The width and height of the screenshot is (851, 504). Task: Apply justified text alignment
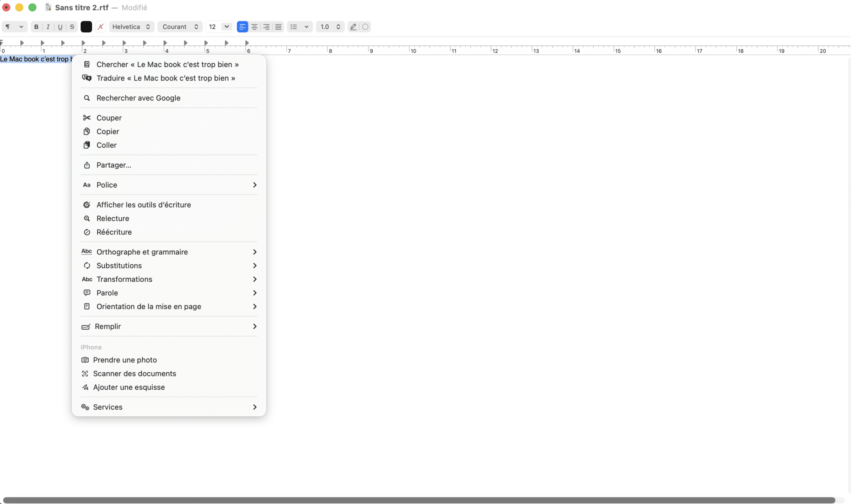point(278,27)
